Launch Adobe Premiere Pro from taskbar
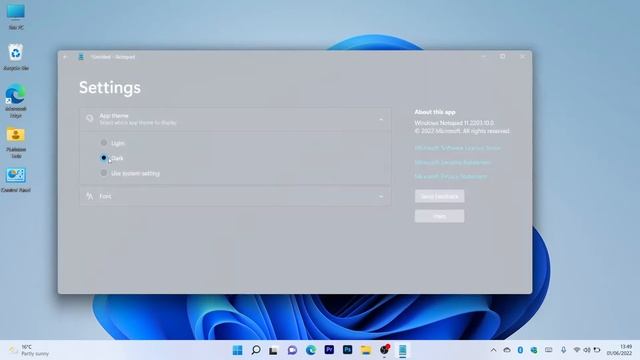This screenshot has height=360, width=640. 329,350
